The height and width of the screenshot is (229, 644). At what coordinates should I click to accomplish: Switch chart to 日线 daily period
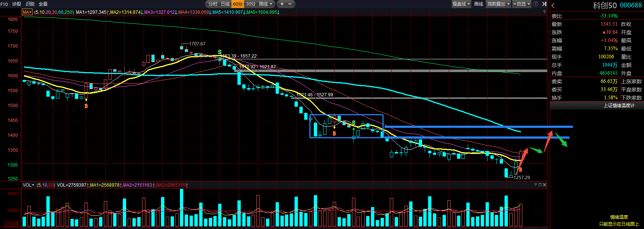tap(225, 4)
